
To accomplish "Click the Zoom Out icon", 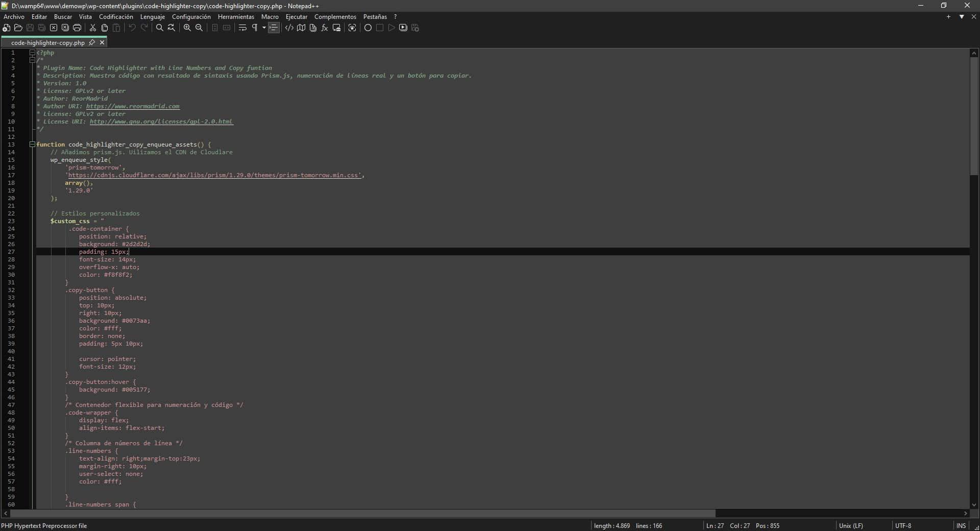I will coord(199,28).
